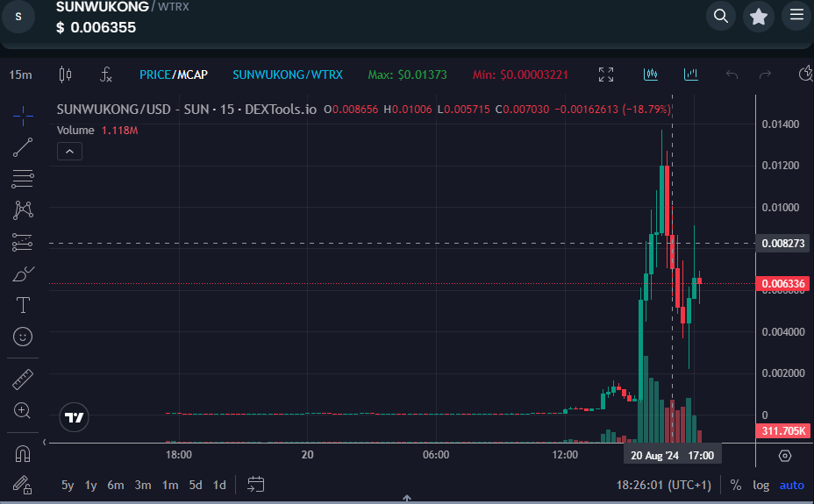Expand bottom panel up arrow

[407, 498]
